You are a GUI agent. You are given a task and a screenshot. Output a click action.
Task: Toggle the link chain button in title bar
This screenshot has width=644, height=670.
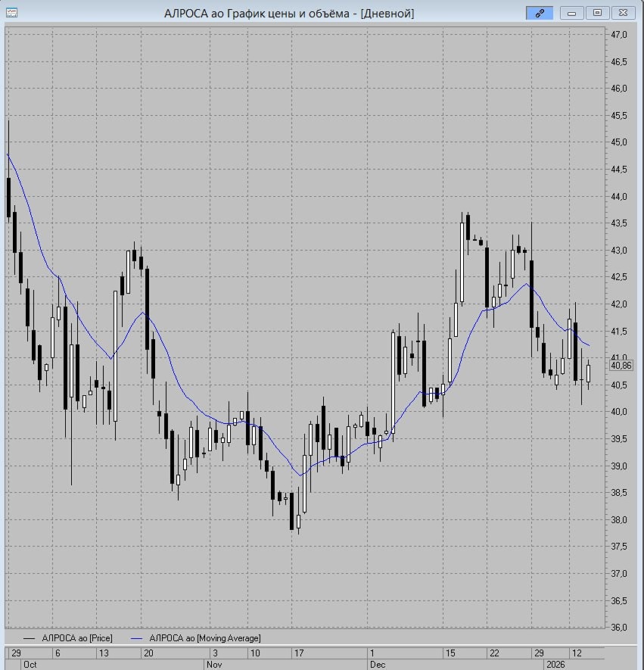point(540,13)
